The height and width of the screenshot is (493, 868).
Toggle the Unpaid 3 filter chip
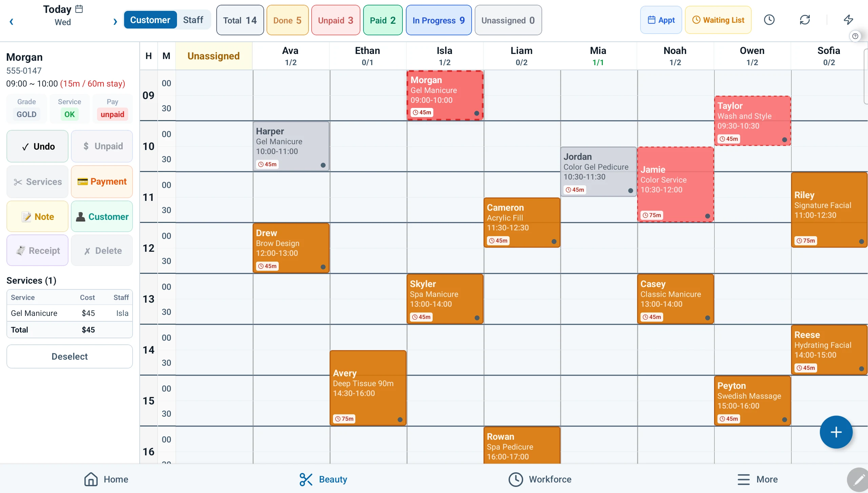(x=336, y=20)
